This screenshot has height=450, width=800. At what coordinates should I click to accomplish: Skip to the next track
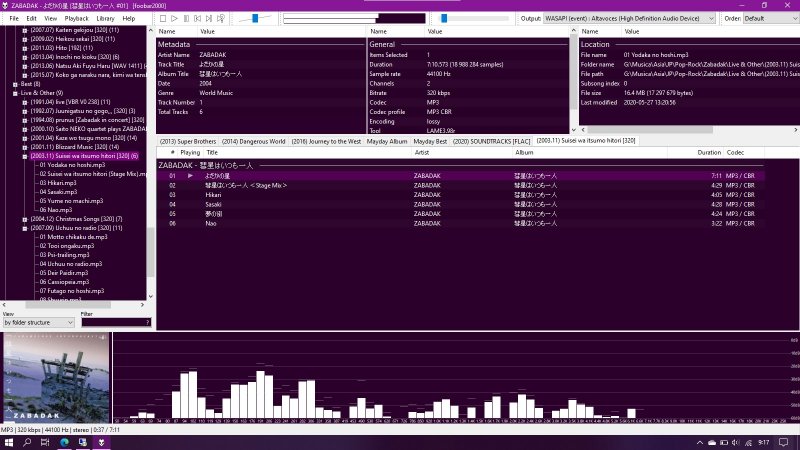click(x=209, y=18)
